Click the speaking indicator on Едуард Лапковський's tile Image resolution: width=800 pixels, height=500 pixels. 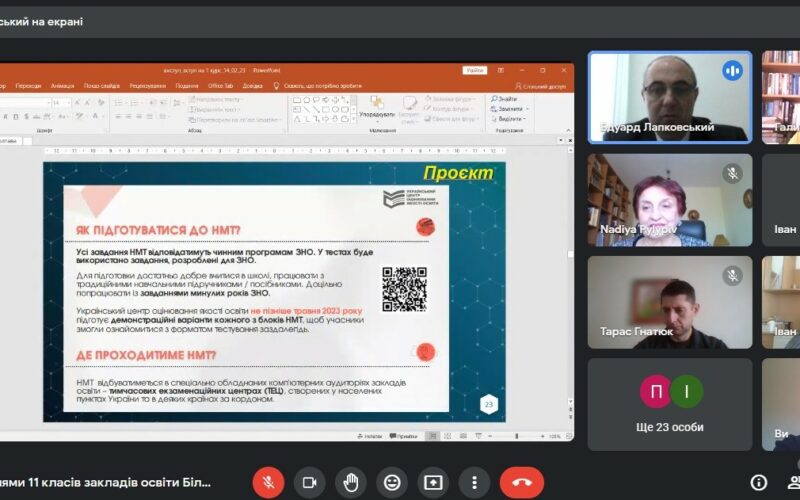pos(733,71)
